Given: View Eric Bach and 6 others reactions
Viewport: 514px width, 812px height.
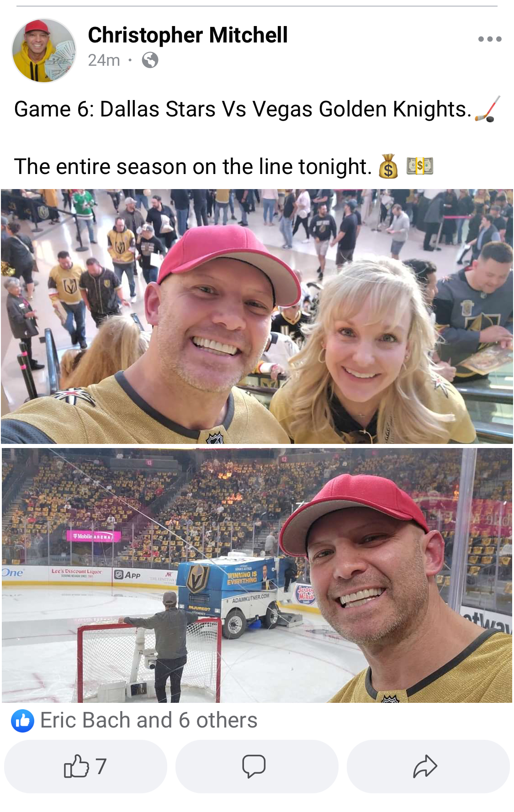Looking at the screenshot, I should pyautogui.click(x=148, y=720).
